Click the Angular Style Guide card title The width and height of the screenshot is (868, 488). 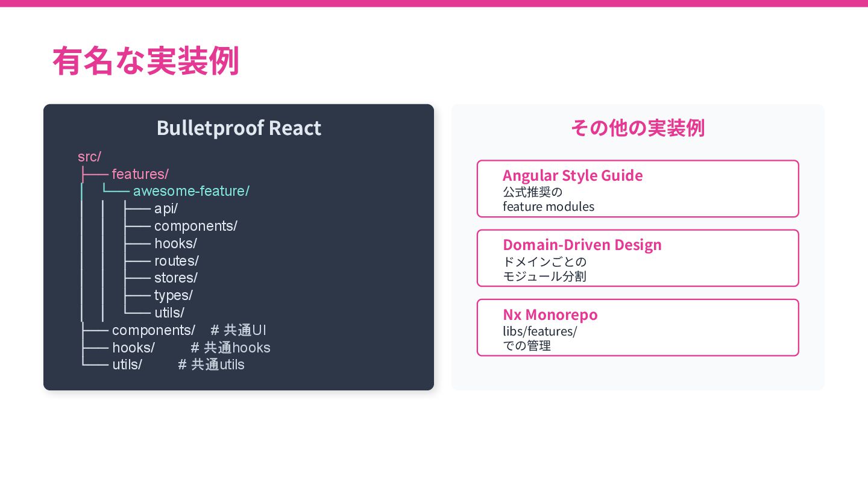[573, 175]
